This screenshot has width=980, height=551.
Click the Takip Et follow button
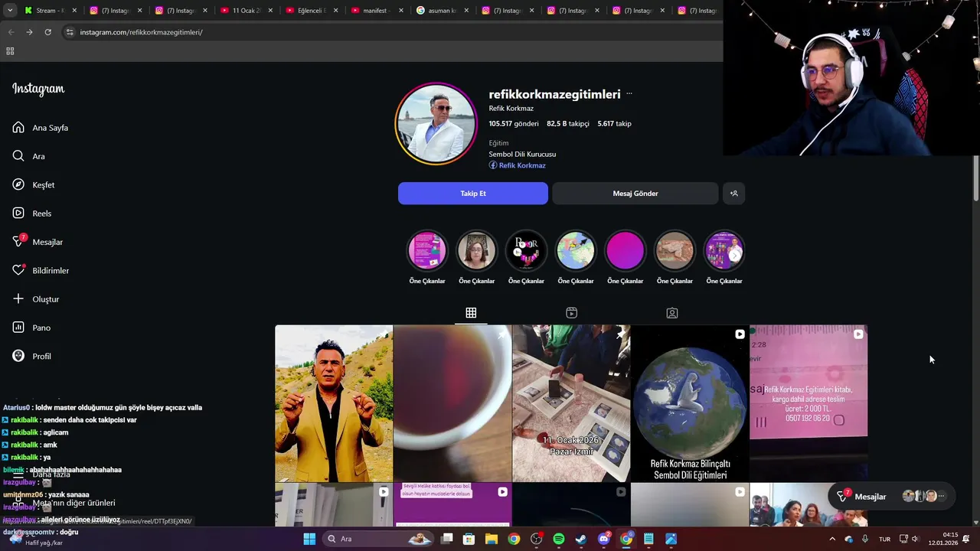click(x=473, y=194)
